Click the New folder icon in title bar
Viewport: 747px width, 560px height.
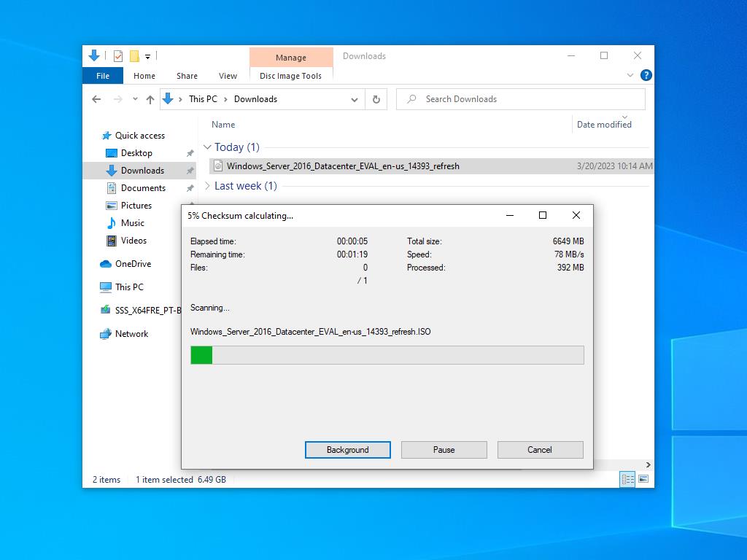coord(134,56)
